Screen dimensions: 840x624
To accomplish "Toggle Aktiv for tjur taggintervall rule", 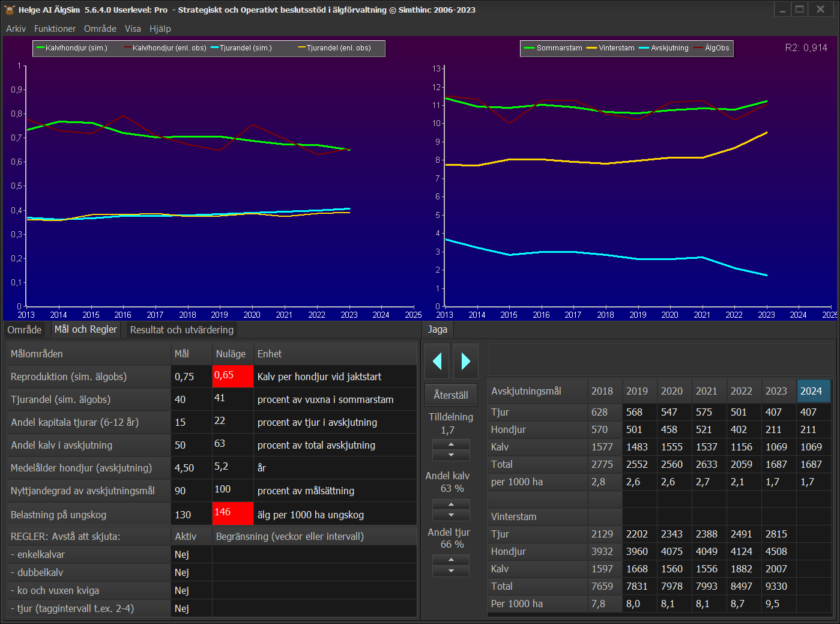I will (x=192, y=608).
